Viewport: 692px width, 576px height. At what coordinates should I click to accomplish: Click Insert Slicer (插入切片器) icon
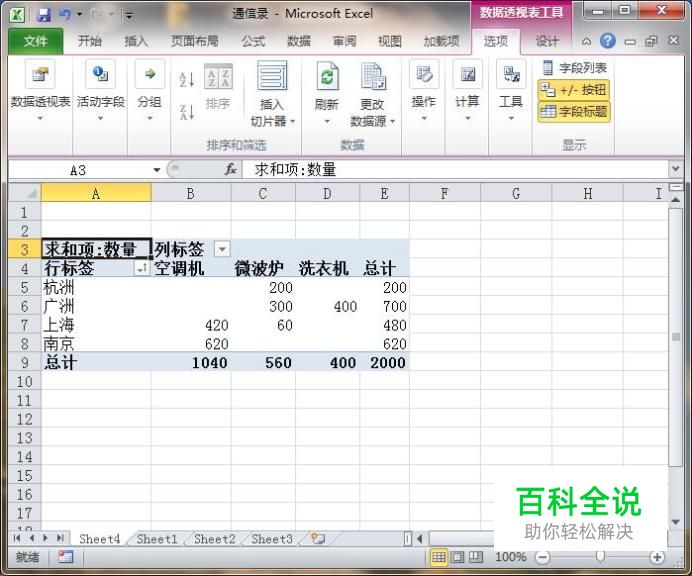click(x=272, y=75)
